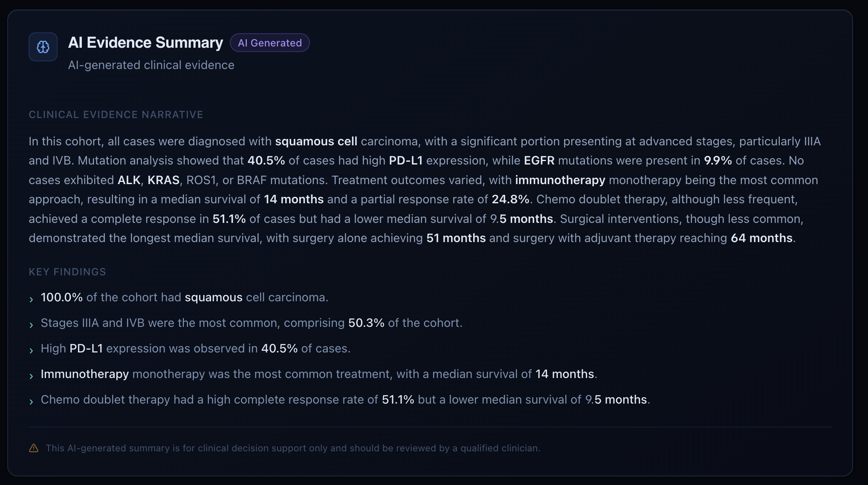Click the bold 'squamous cell' term in narrative

(x=316, y=141)
